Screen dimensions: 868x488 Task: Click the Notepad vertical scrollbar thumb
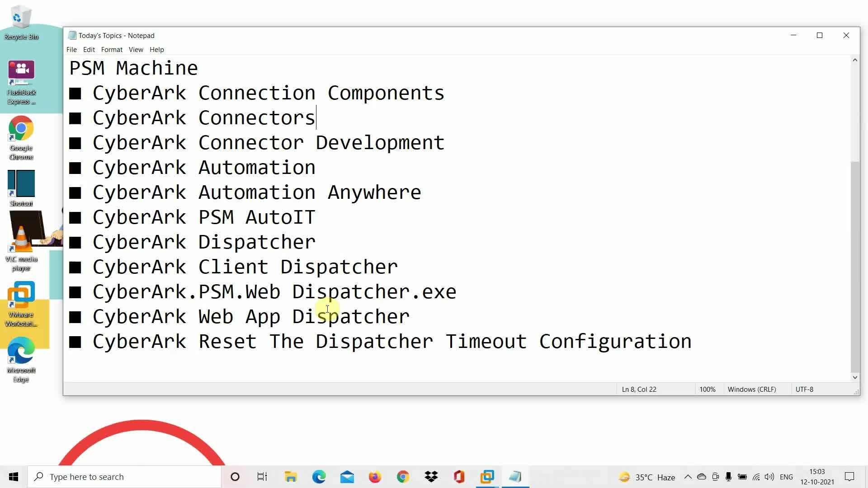coord(854,267)
